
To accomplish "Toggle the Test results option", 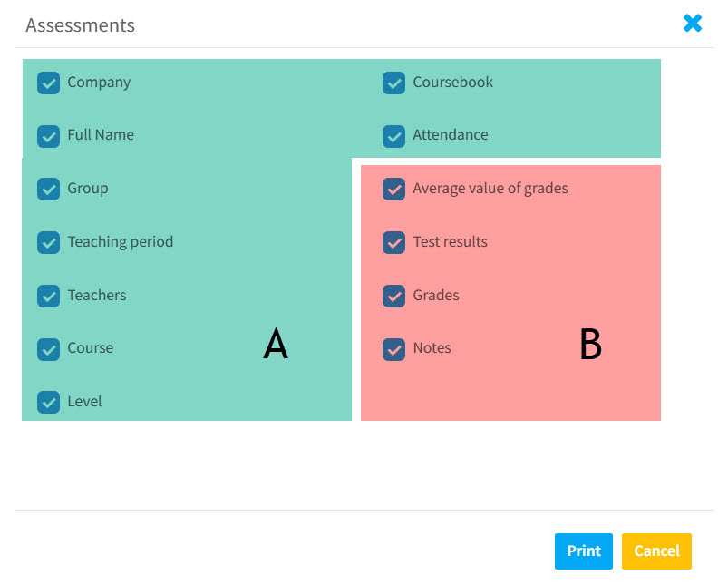I will point(394,242).
